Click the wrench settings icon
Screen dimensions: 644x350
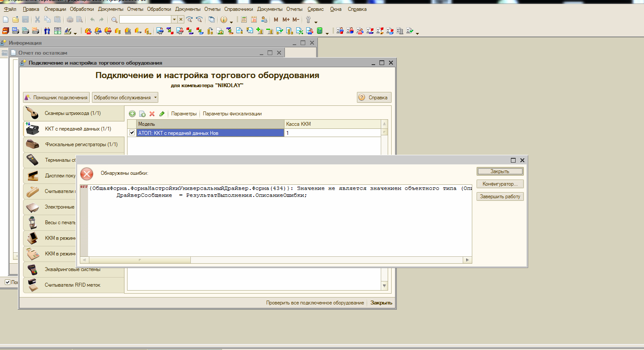309,20
